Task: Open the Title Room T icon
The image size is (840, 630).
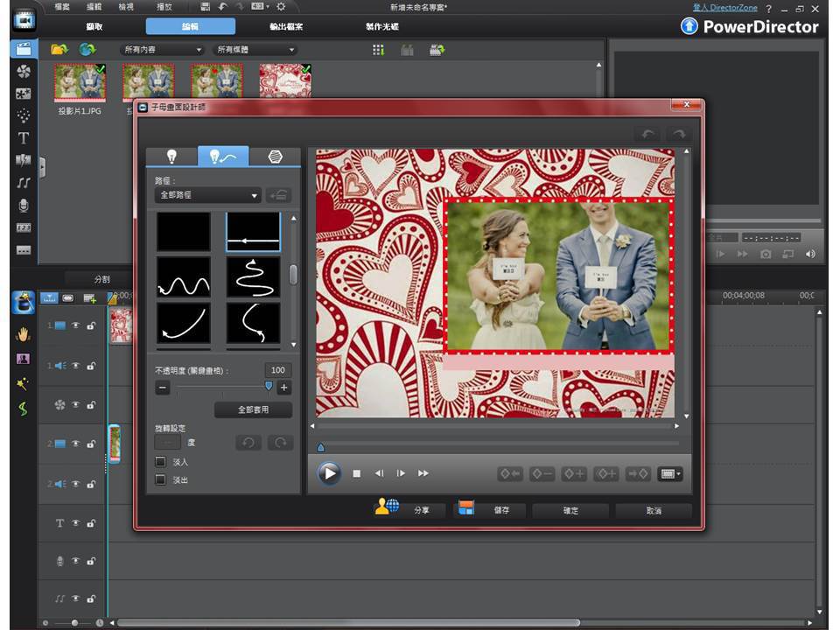Action: click(x=24, y=137)
